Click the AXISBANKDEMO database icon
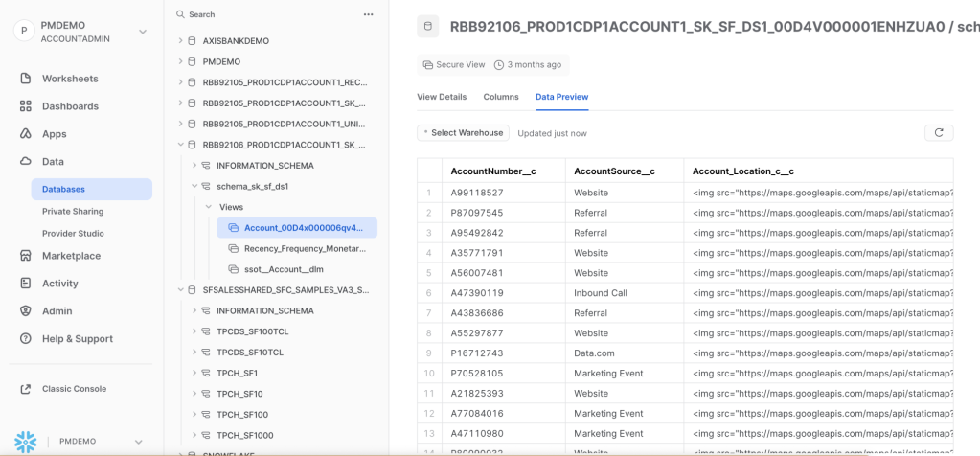This screenshot has height=456, width=980. pos(192,40)
